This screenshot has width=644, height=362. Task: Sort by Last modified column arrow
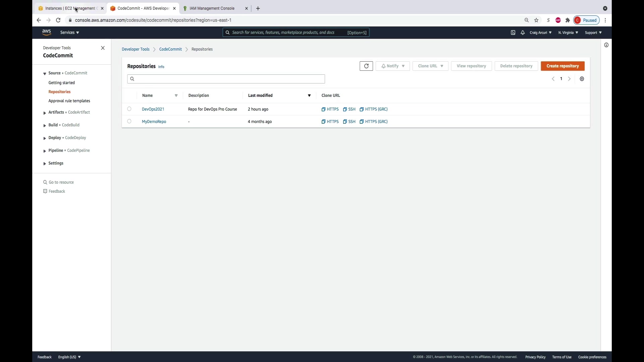pos(309,96)
